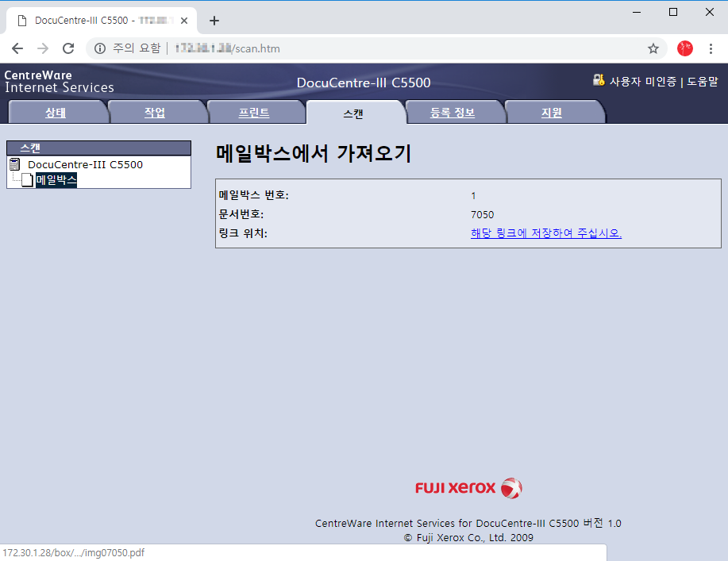Minimize the Chrome window
The image size is (728, 561).
pos(637,12)
